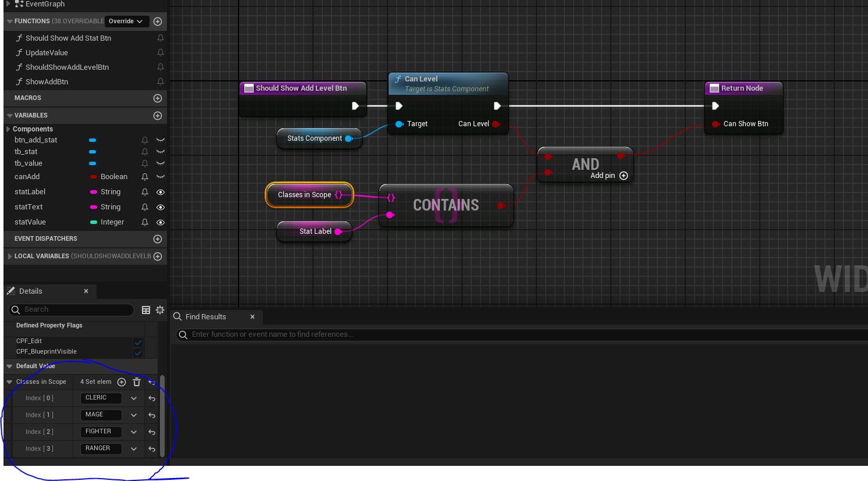
Task: Toggle visibility eye for tb_value
Action: pyautogui.click(x=161, y=163)
